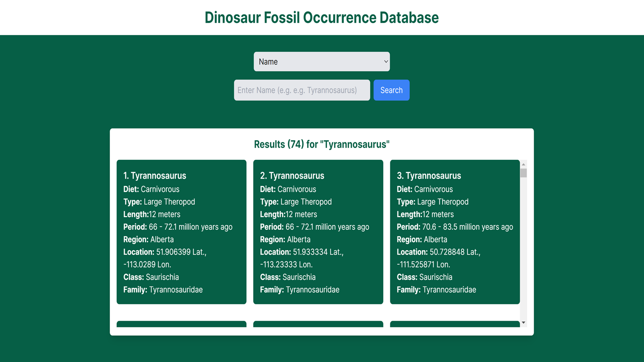This screenshot has width=644, height=362.
Task: Click the Enter Name search input field
Action: pos(302,90)
